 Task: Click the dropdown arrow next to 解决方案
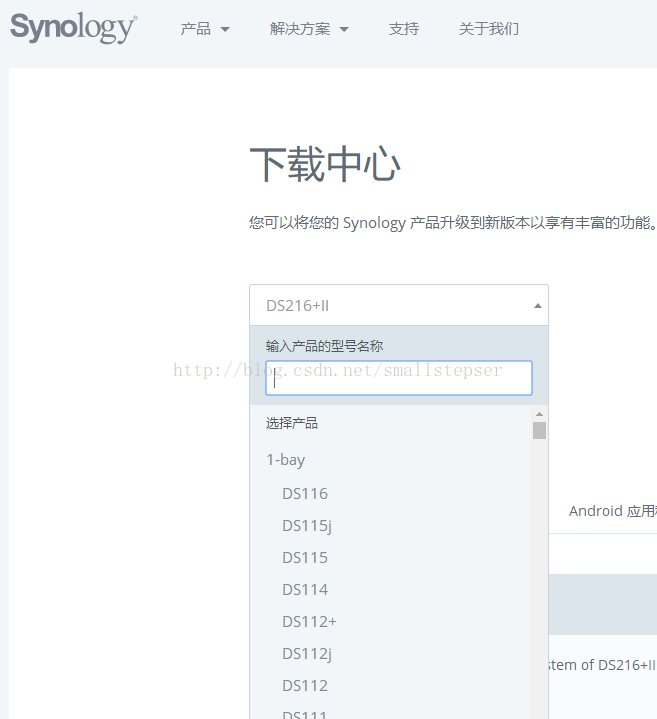pos(344,30)
